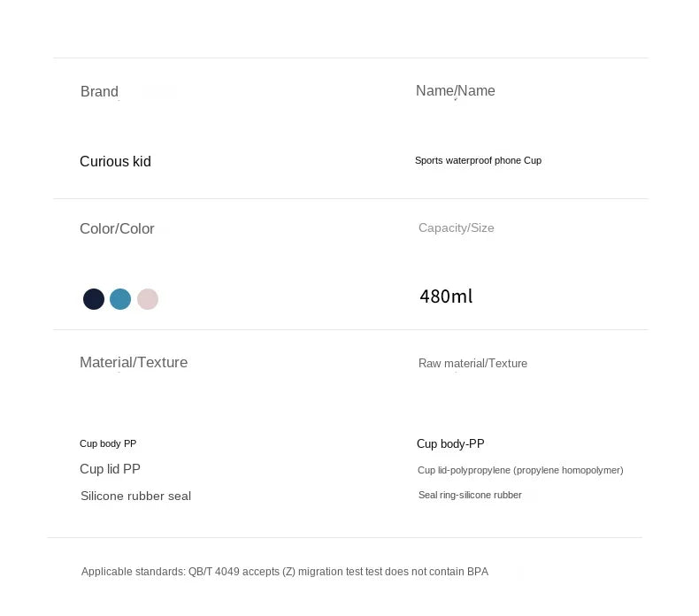Select the Capacity/Size label

pos(456,228)
